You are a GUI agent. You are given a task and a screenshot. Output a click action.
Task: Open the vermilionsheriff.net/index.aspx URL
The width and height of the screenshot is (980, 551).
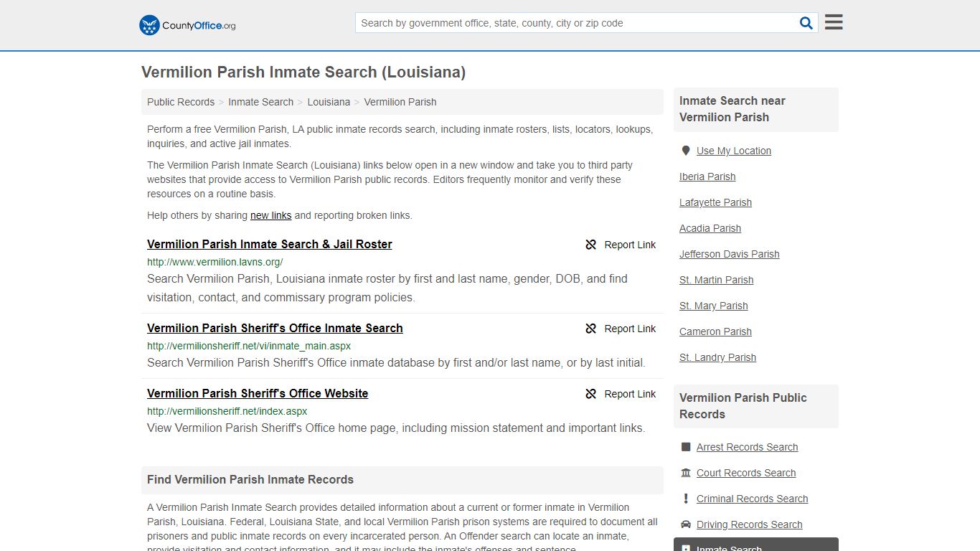click(227, 411)
